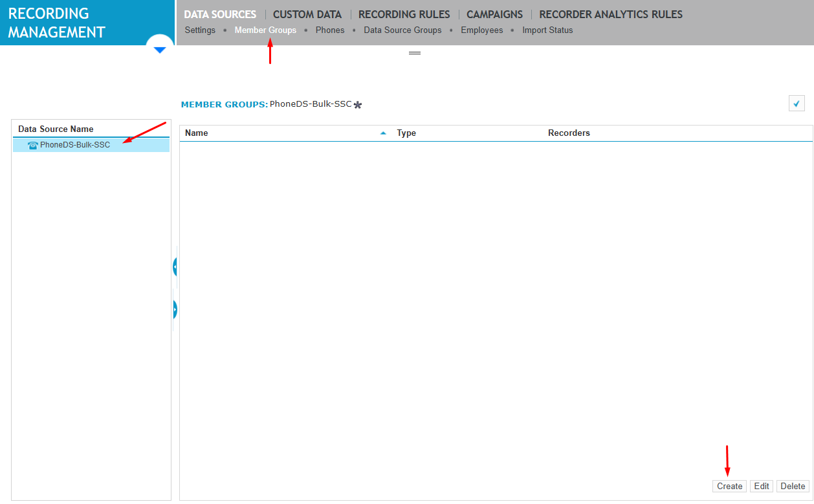Image resolution: width=814 pixels, height=504 pixels.
Task: Go to the Campaigns section
Action: 494,14
